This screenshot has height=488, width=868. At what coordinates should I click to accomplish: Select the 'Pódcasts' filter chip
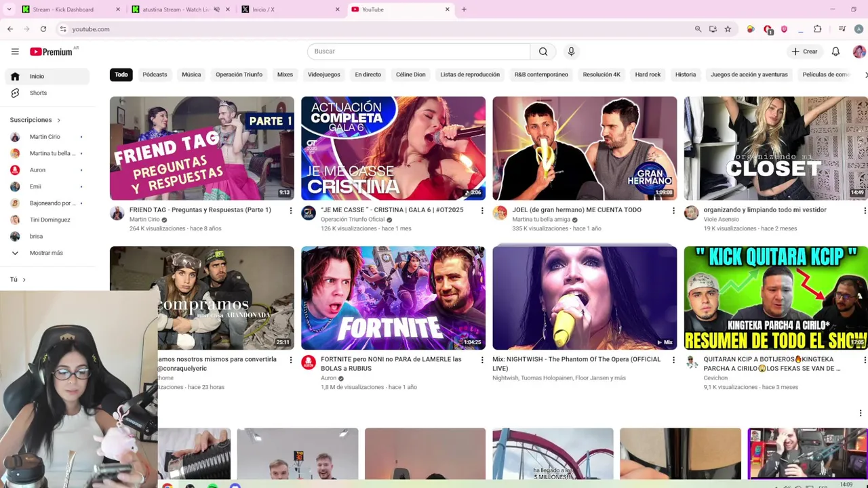pyautogui.click(x=155, y=75)
